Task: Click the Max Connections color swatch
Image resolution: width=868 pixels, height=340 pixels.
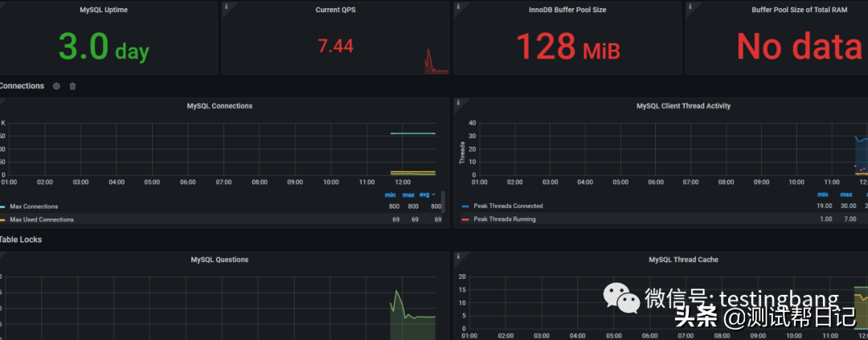Action: coord(2,207)
